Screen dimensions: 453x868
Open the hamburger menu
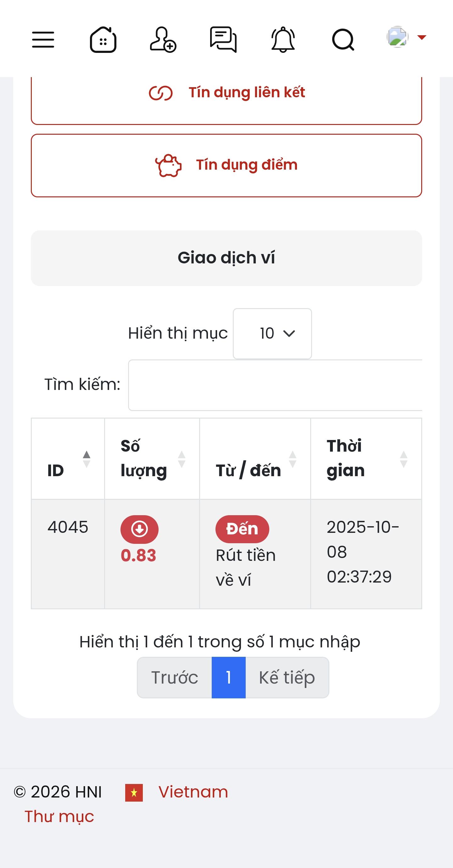click(43, 40)
